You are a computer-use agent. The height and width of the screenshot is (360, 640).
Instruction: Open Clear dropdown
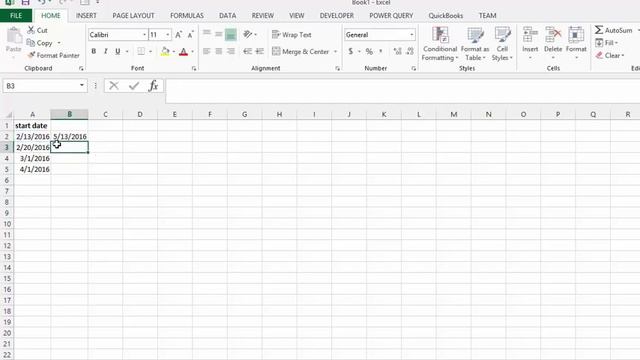pyautogui.click(x=610, y=55)
